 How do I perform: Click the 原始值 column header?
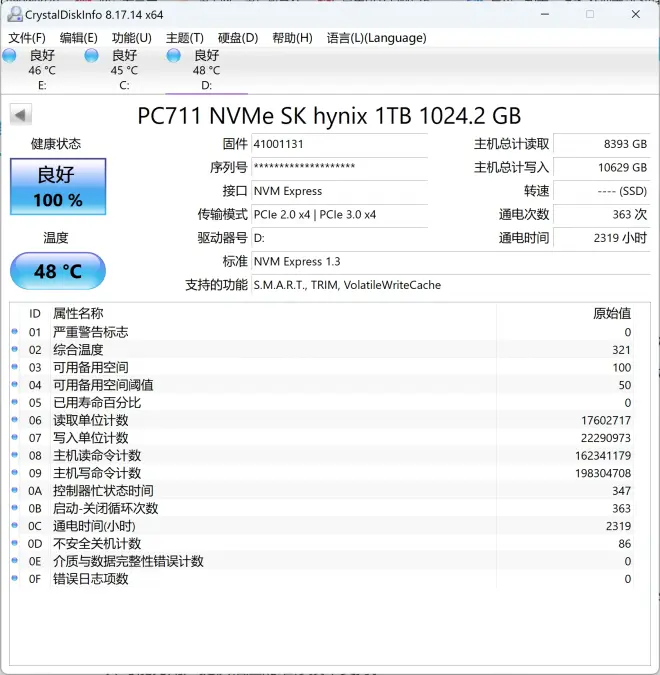click(612, 313)
